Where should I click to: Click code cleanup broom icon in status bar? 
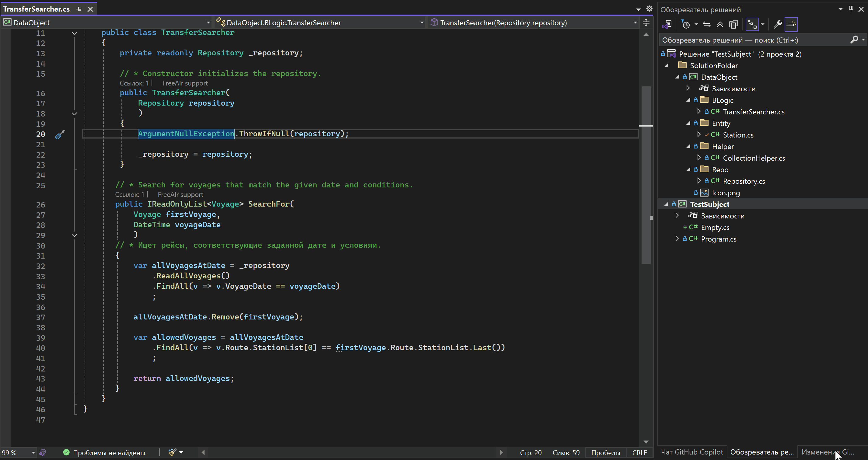(173, 452)
